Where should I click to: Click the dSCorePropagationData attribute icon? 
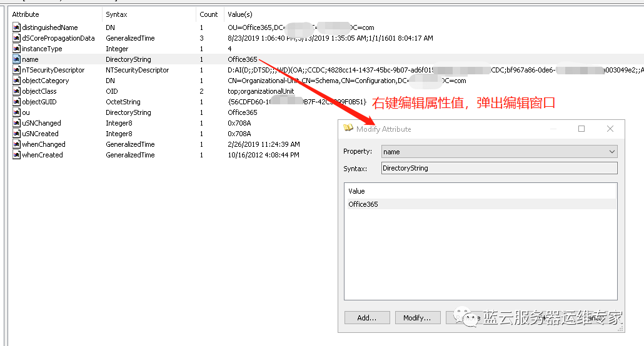point(16,38)
